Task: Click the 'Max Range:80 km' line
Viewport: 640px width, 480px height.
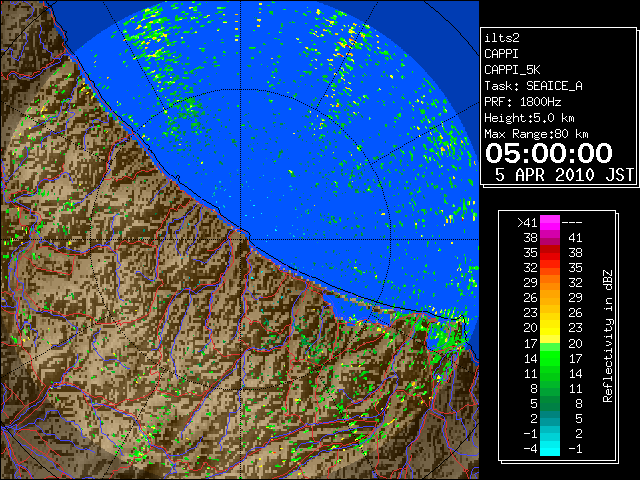Action: 536,134
